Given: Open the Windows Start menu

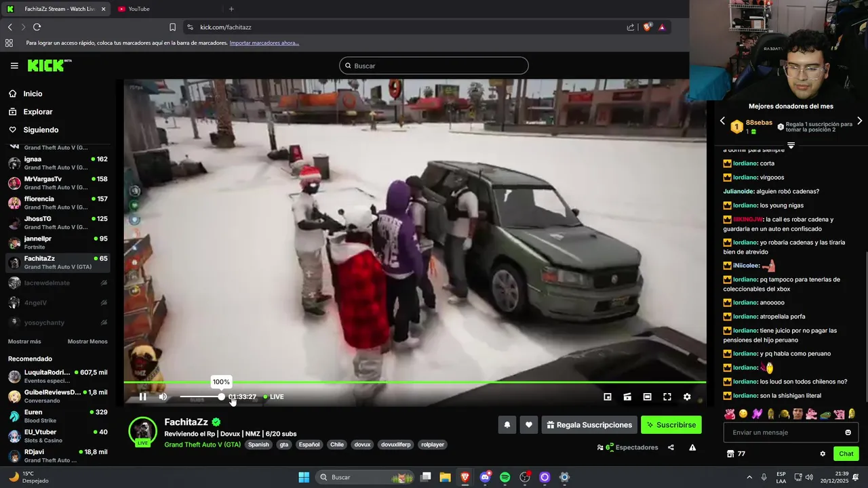Looking at the screenshot, I should [304, 477].
